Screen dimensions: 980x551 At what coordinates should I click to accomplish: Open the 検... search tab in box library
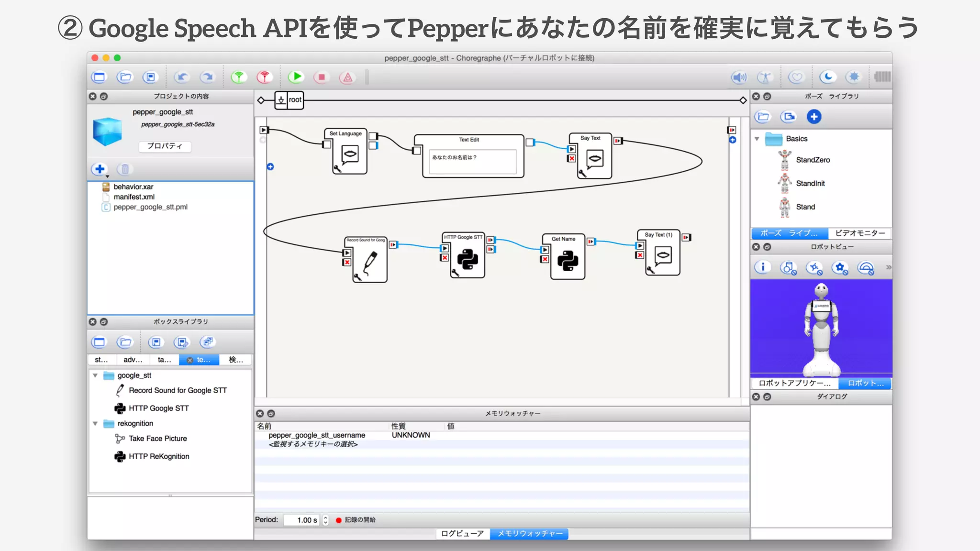click(x=235, y=360)
